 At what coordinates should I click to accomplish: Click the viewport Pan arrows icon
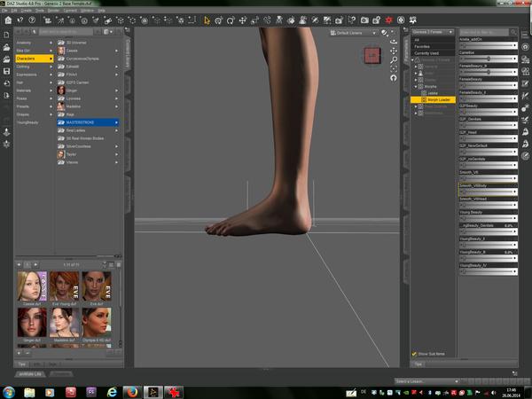coord(394,50)
